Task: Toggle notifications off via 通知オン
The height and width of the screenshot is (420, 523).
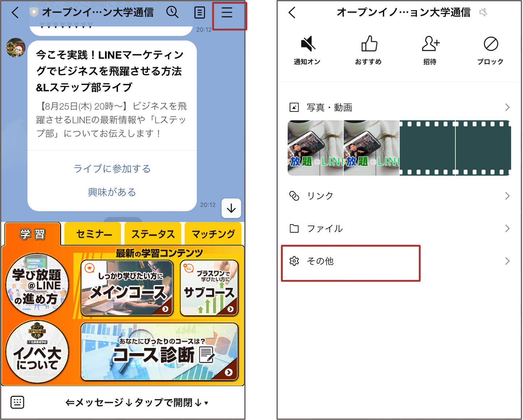Action: click(307, 43)
